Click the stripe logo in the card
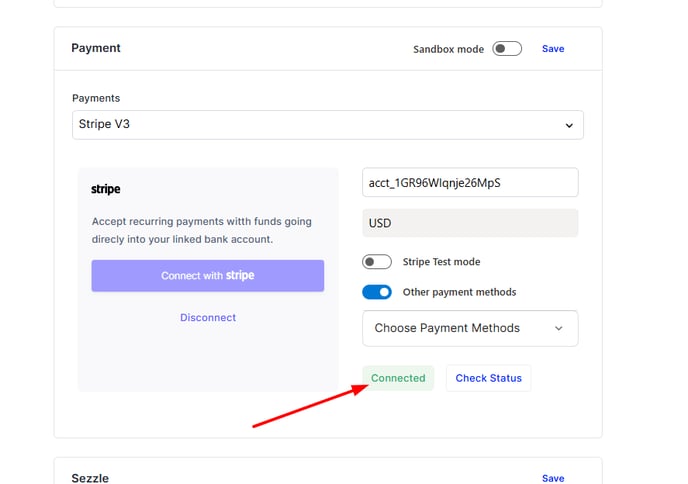Screen dimensions: 688x484 click(x=106, y=189)
